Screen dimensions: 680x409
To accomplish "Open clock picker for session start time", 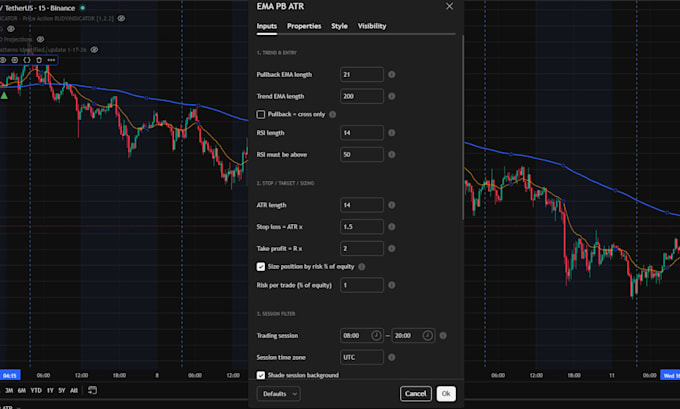I will pyautogui.click(x=376, y=335).
